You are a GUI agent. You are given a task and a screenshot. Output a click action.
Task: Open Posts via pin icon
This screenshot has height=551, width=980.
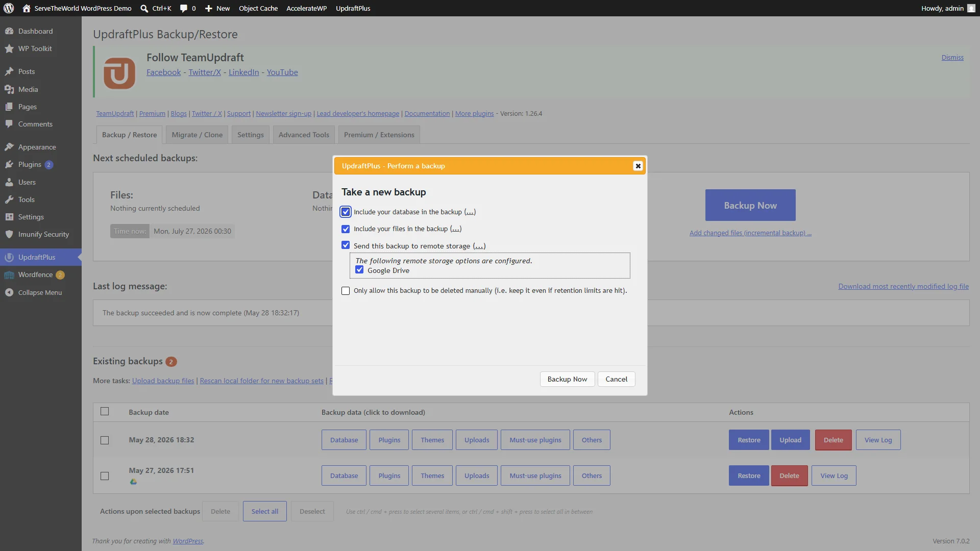pos(9,71)
